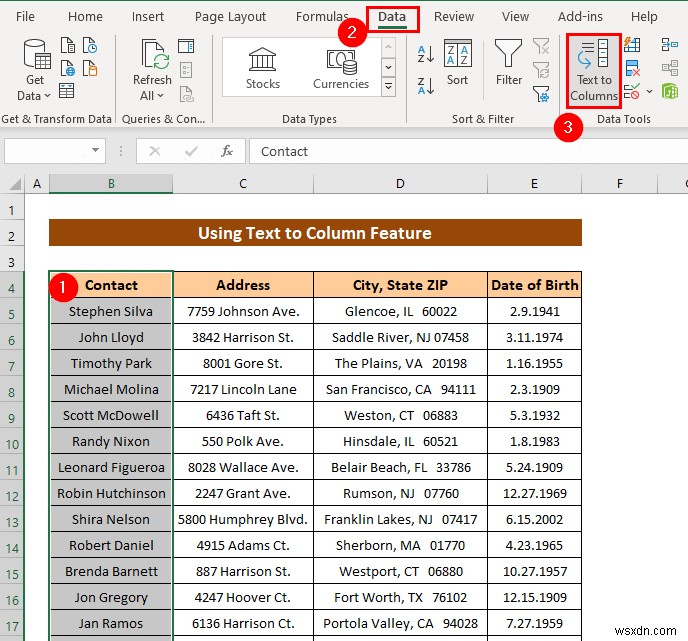Select the Data ribbon tab
This screenshot has width=688, height=641.
[x=392, y=17]
